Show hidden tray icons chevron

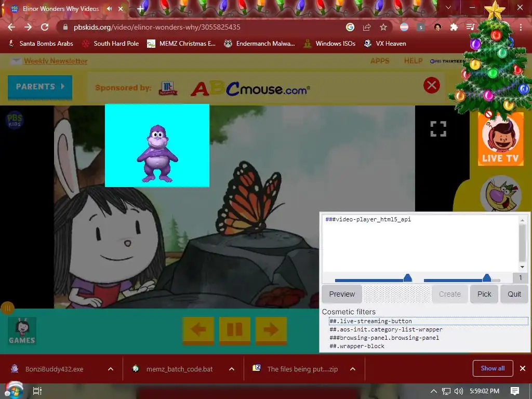[x=434, y=391]
